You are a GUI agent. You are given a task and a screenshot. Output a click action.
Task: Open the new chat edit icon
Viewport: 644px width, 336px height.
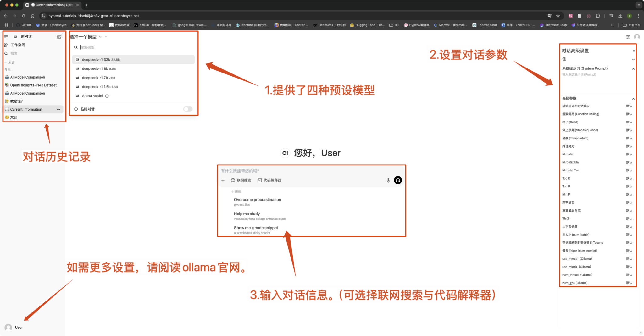click(x=59, y=36)
